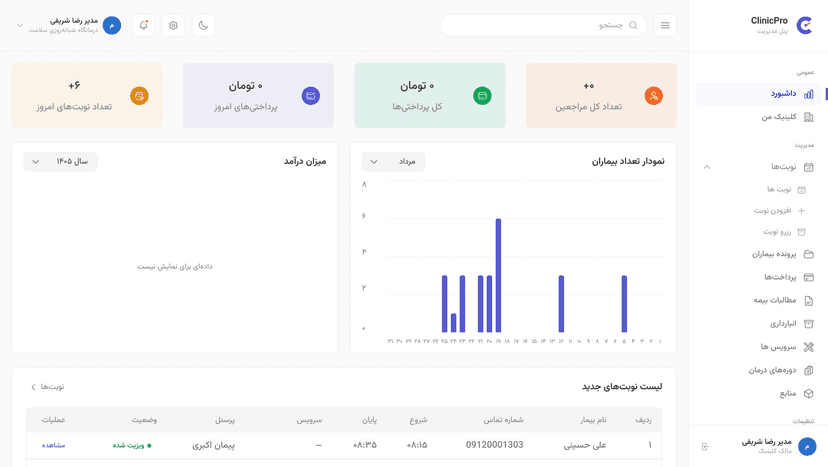Click the پرونده بیماران folder icon
Screen dimensions: 828x467
point(808,254)
